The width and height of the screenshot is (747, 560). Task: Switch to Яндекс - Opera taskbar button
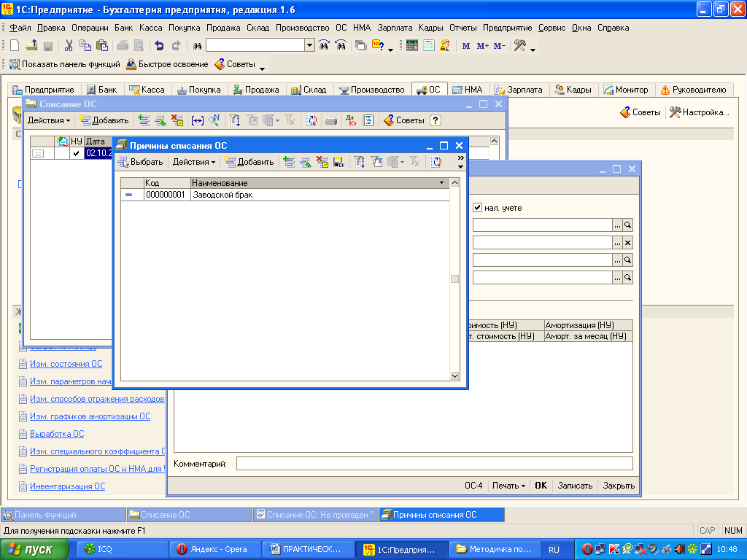point(215,550)
